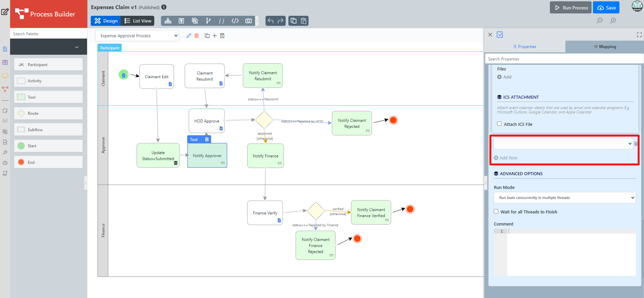Check Wait for all Threads to Finish
The width and height of the screenshot is (644, 298).
point(496,211)
